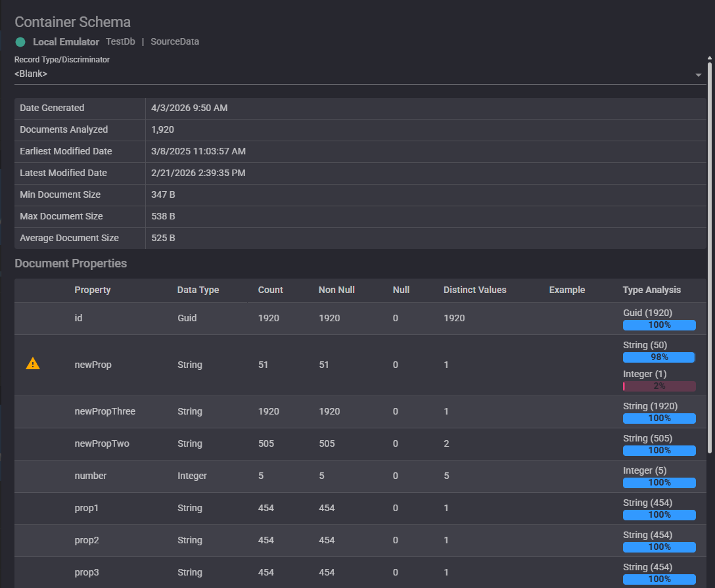Click the red 2% Integer bar for newProp
Screen dimensions: 715x588
pos(658,386)
